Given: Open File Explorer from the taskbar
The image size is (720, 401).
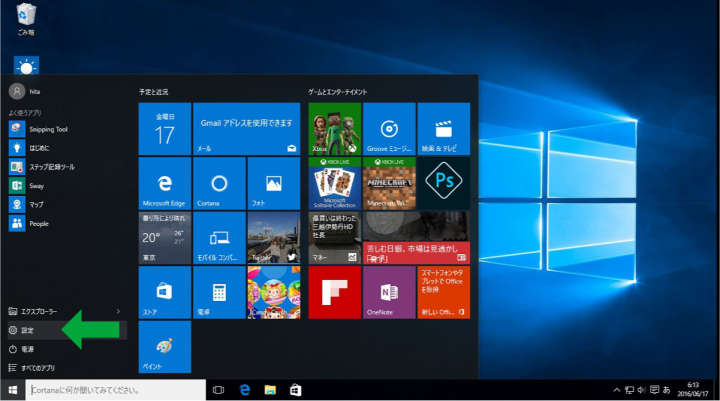Looking at the screenshot, I should pyautogui.click(x=270, y=390).
